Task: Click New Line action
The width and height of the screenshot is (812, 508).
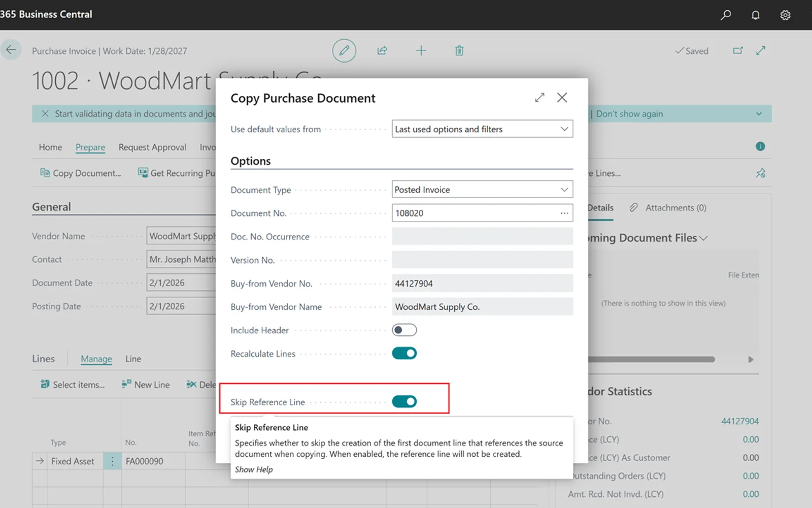Action: click(146, 385)
